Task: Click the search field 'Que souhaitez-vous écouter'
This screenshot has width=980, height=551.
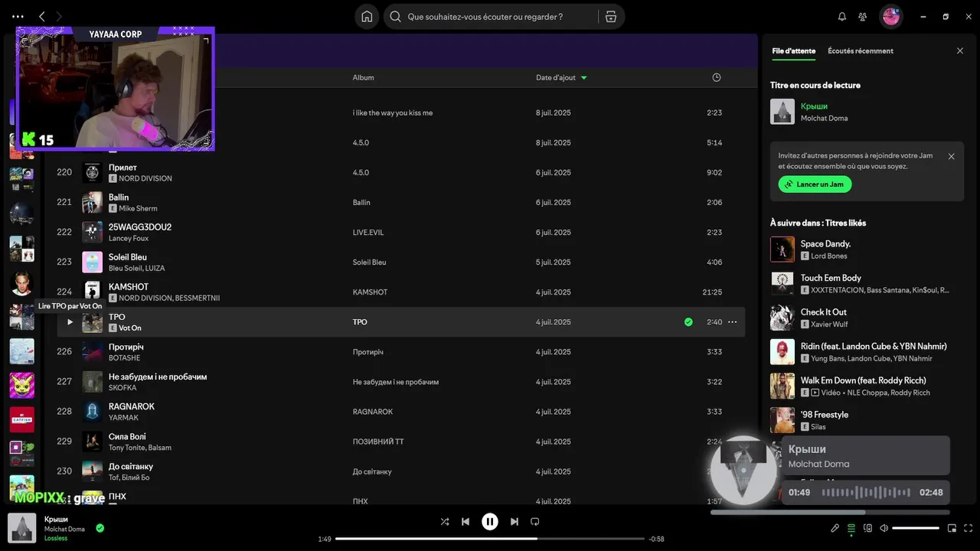Action: pos(490,17)
